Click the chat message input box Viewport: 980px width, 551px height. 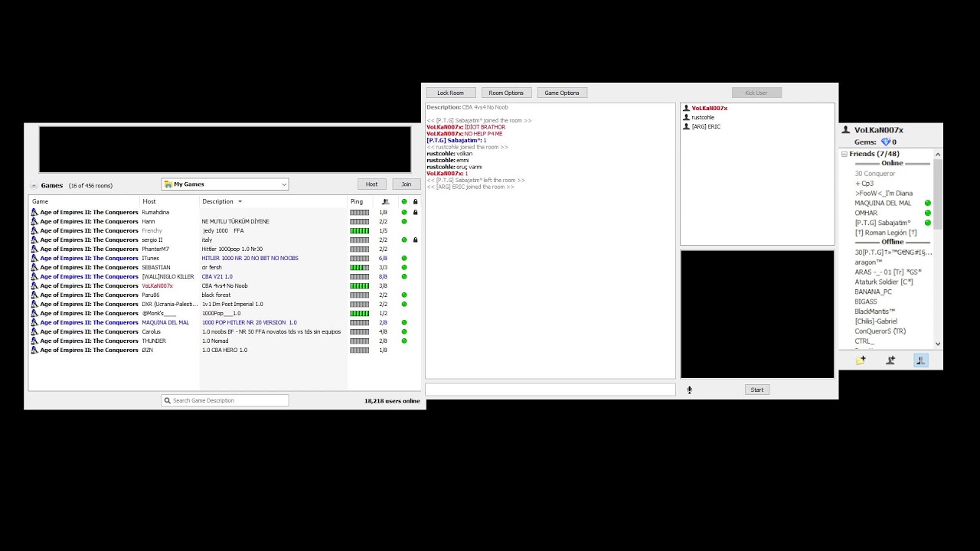(550, 390)
